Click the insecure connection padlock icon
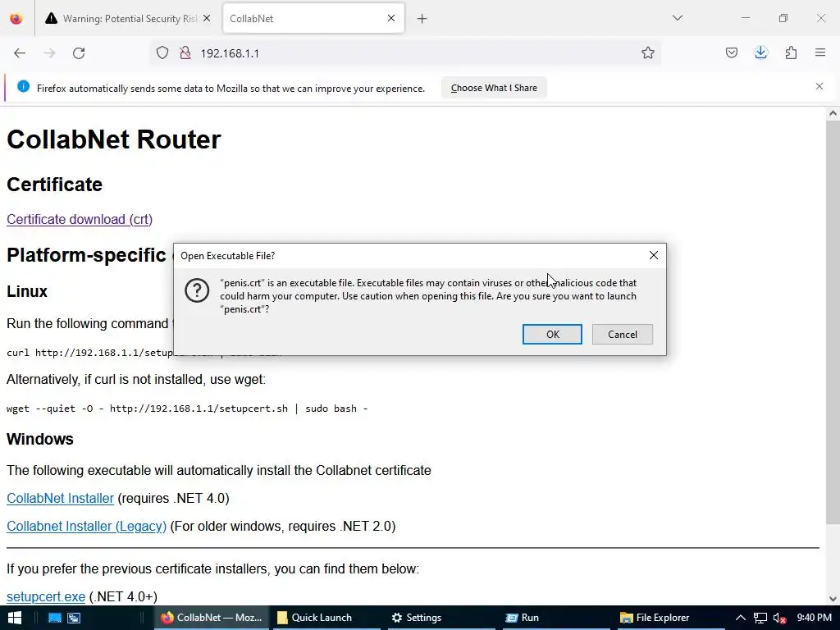Image resolution: width=840 pixels, height=630 pixels. coord(185,53)
